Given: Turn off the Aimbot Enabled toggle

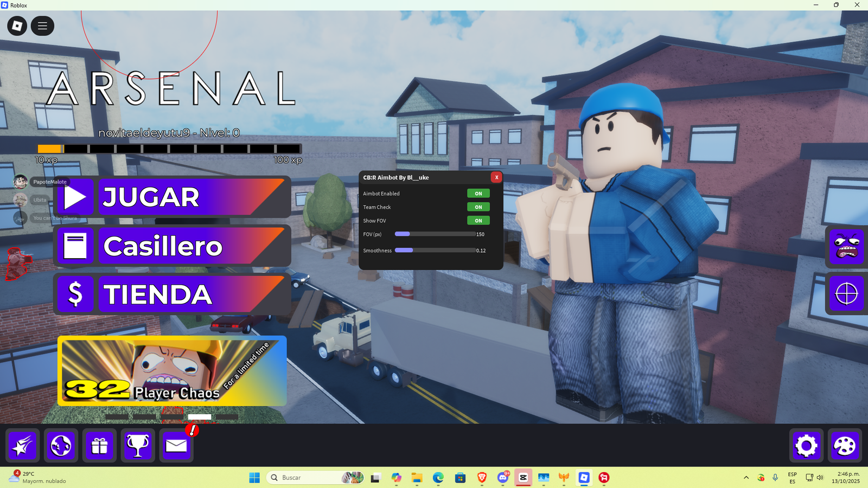Looking at the screenshot, I should 478,194.
